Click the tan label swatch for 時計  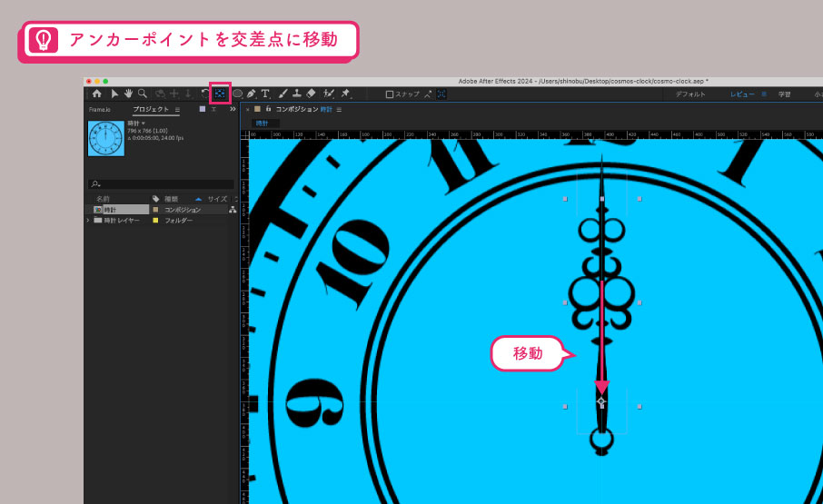click(x=155, y=210)
